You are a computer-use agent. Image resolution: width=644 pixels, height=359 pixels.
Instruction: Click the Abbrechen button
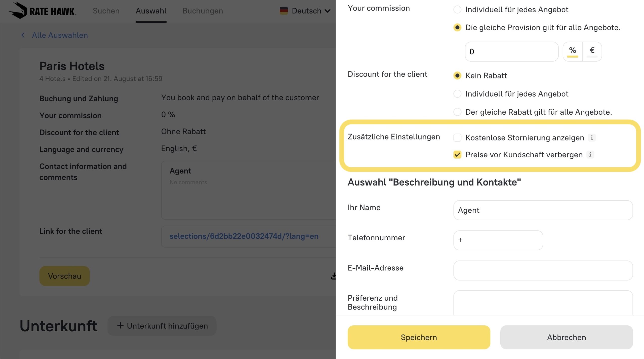[566, 337]
